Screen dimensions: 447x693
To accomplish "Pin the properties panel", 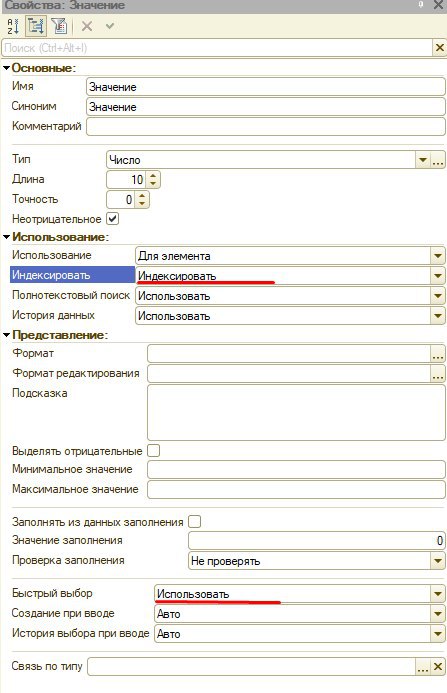I will pos(420,5).
